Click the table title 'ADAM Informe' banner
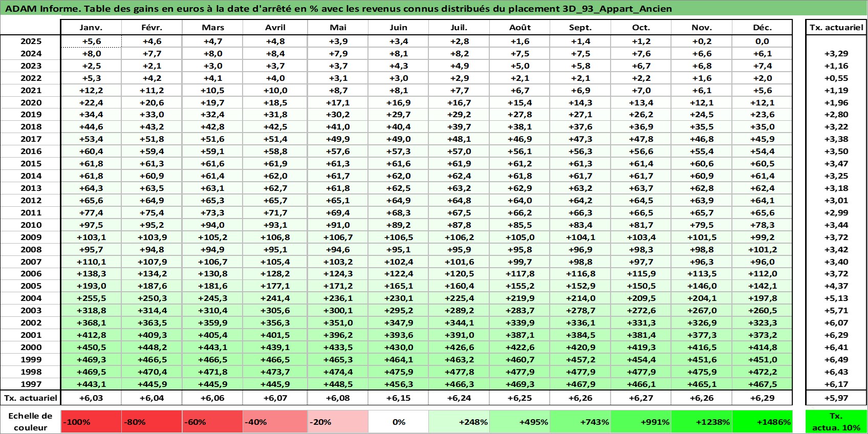 pos(434,8)
